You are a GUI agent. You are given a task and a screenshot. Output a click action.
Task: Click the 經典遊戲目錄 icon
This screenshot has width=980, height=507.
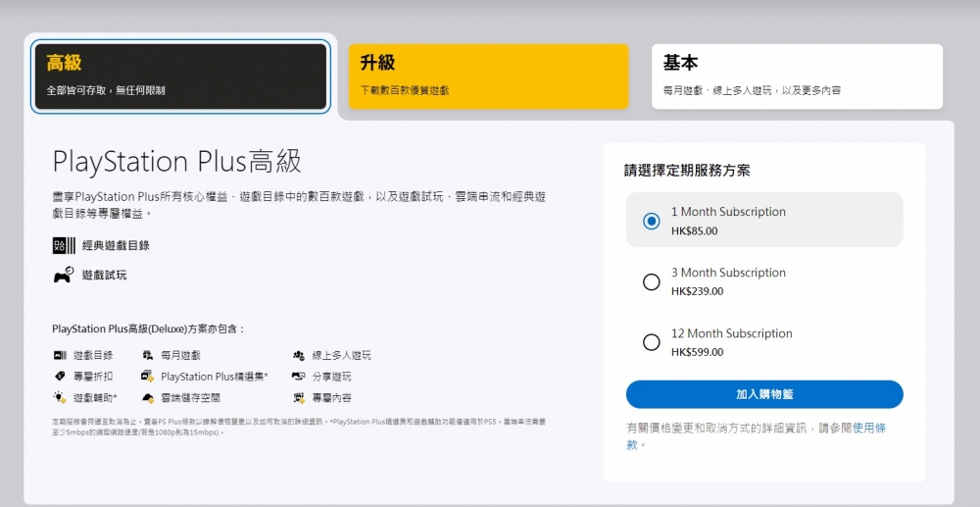[64, 246]
